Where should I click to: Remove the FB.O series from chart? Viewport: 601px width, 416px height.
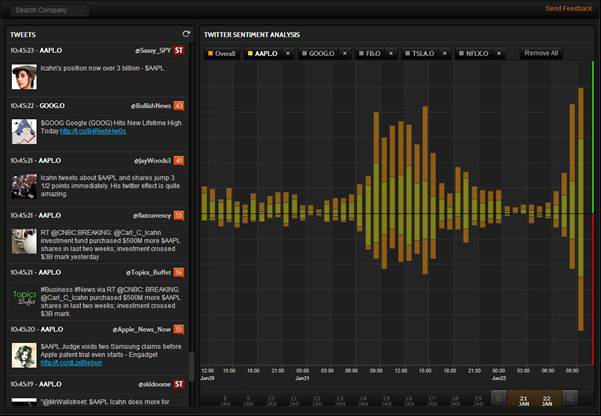392,53
